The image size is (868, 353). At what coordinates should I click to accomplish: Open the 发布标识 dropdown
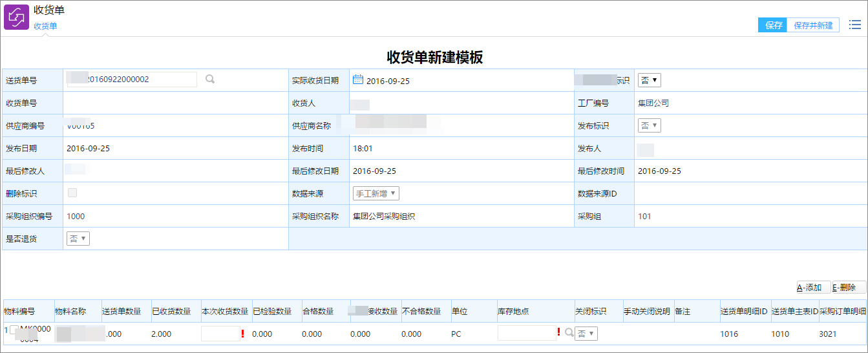(650, 125)
